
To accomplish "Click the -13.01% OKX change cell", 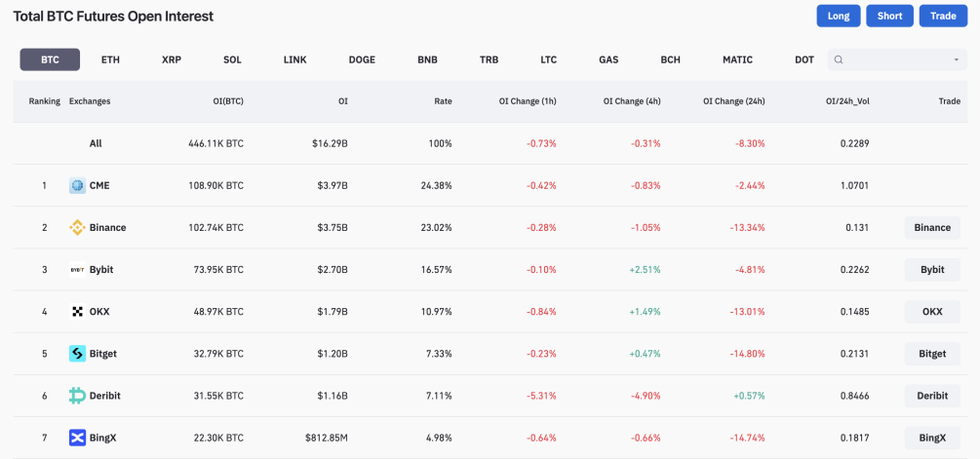I will click(x=747, y=312).
